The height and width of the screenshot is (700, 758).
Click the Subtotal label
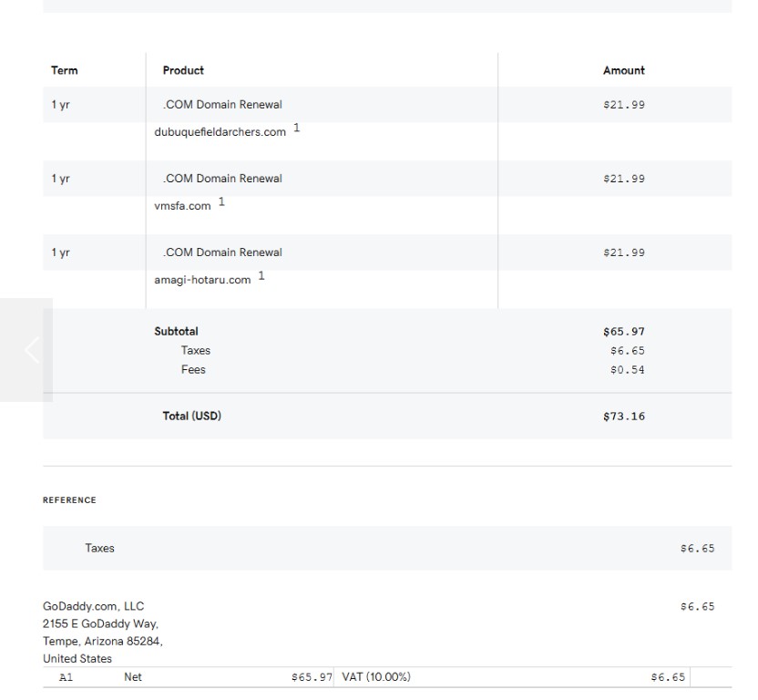(x=176, y=332)
